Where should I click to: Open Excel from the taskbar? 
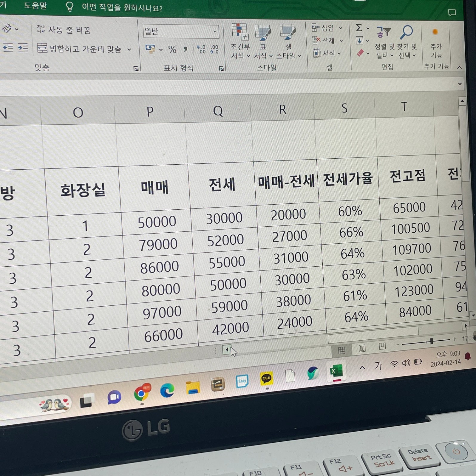(336, 371)
